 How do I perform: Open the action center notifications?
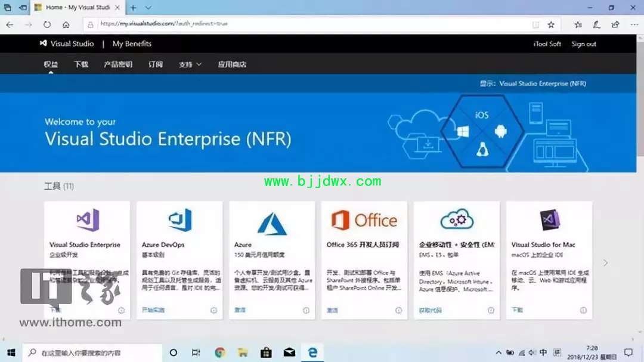coord(628,352)
